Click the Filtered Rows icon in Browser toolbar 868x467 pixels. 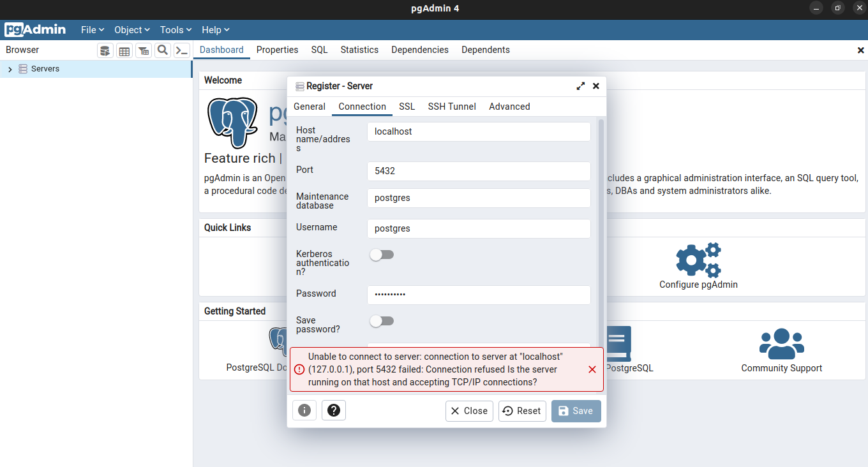click(144, 50)
